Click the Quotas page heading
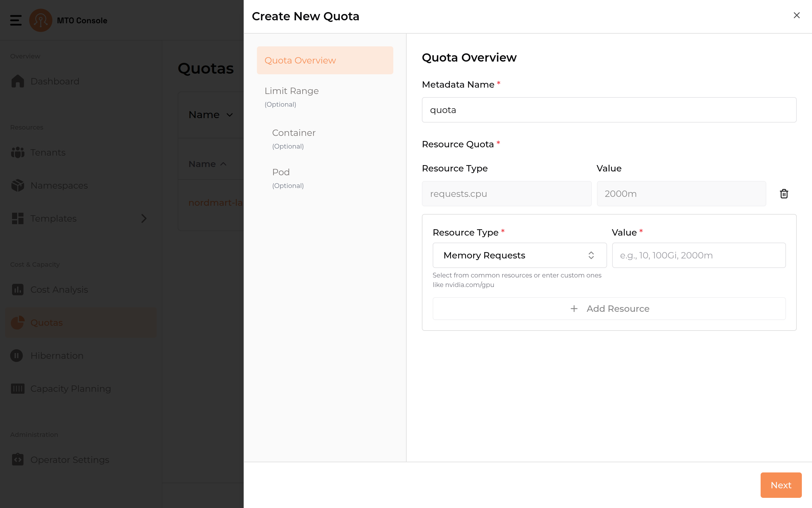Viewport: 812px width, 508px height. pyautogui.click(x=206, y=69)
